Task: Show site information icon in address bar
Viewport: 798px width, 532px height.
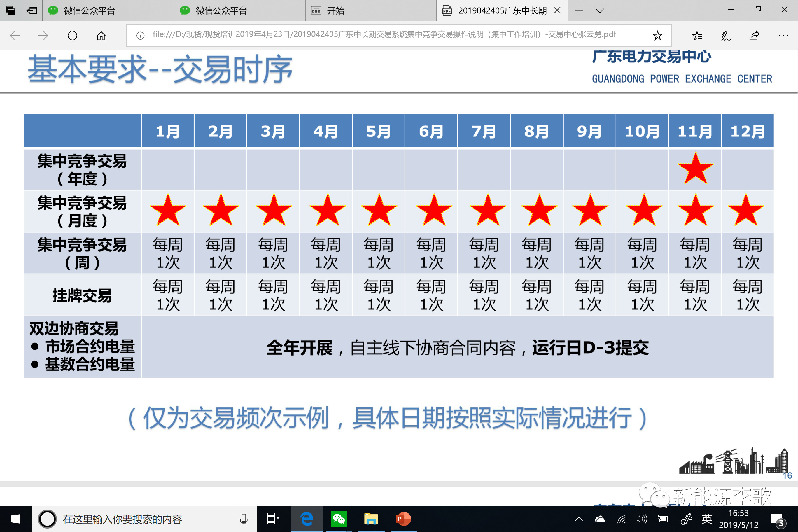Action: [x=140, y=36]
